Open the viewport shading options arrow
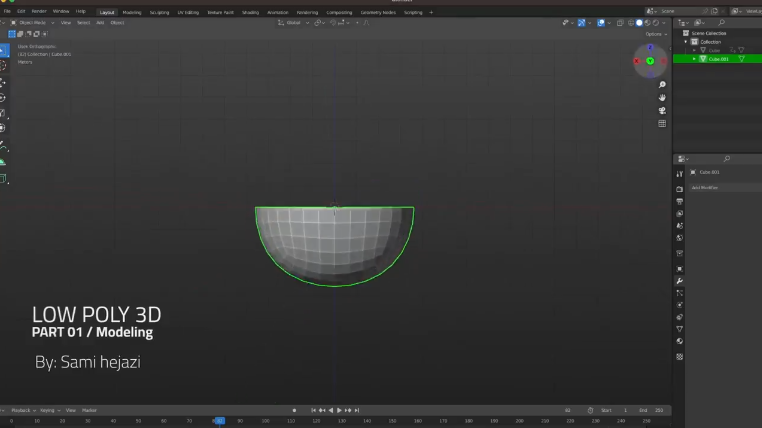Image resolution: width=762 pixels, height=428 pixels. click(664, 23)
